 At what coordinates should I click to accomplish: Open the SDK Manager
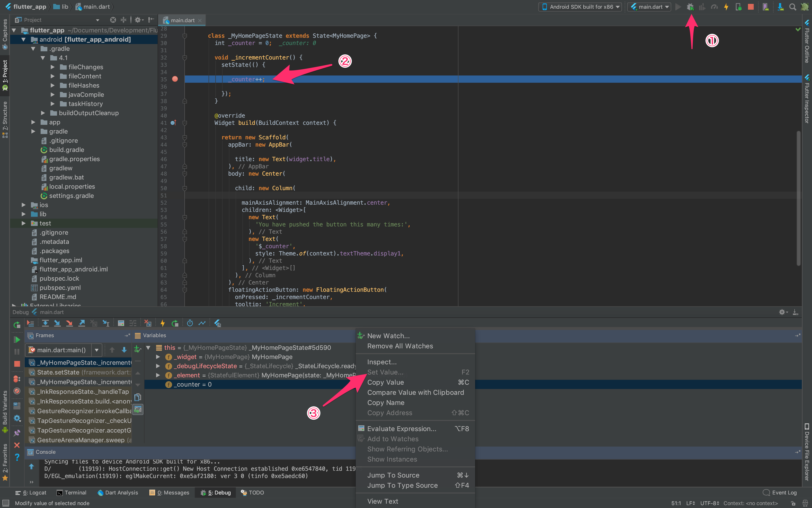pos(780,7)
